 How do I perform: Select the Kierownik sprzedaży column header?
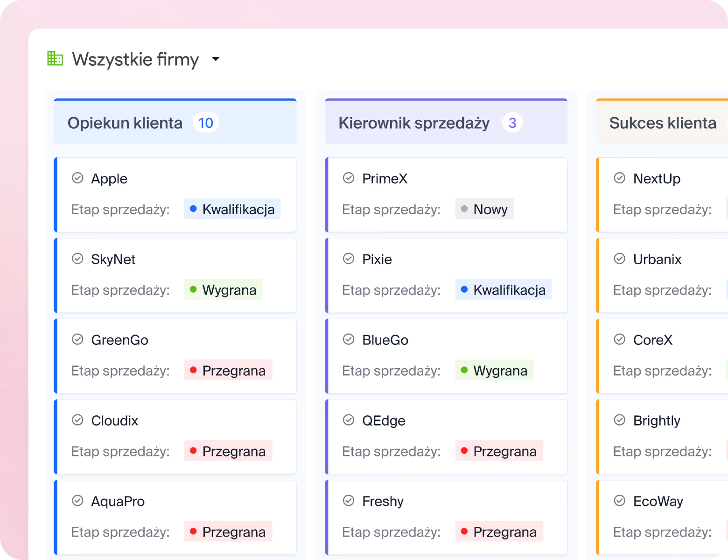(446, 121)
